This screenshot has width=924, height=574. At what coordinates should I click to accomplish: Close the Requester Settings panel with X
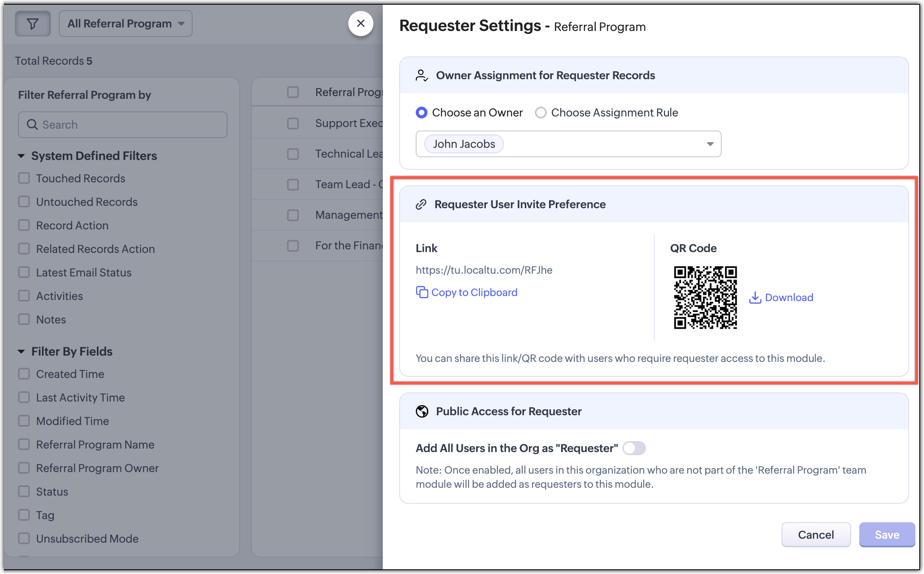click(x=360, y=24)
